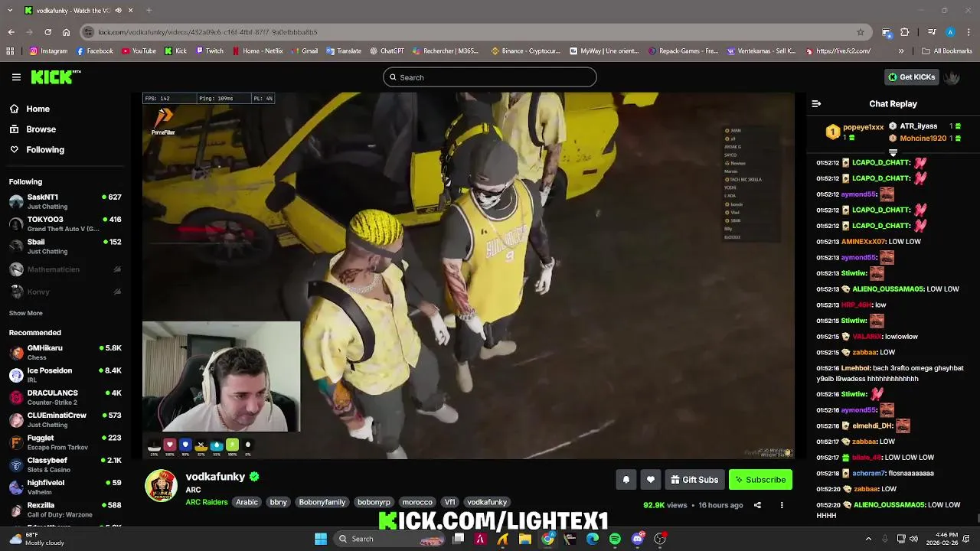Open Ice Poseidon recommended channel
Viewport: 980px width, 551px height.
click(x=65, y=375)
